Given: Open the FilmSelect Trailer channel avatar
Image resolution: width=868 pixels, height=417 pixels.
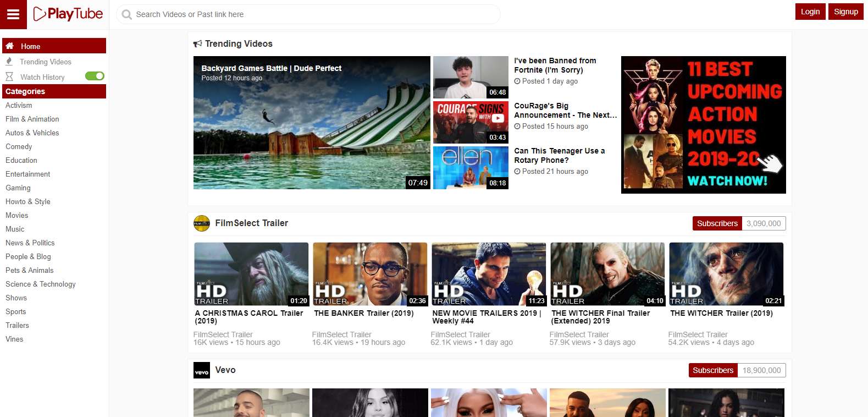Looking at the screenshot, I should click(202, 223).
